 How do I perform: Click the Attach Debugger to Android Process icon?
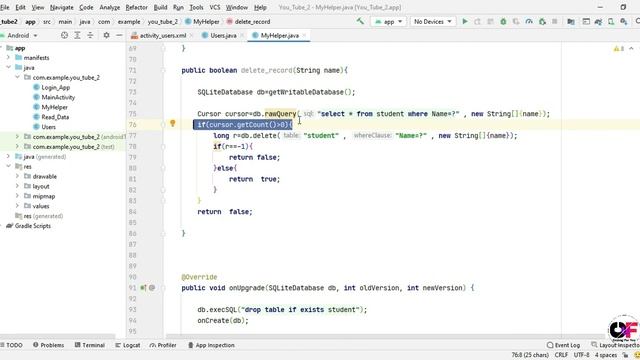pyautogui.click(x=542, y=22)
